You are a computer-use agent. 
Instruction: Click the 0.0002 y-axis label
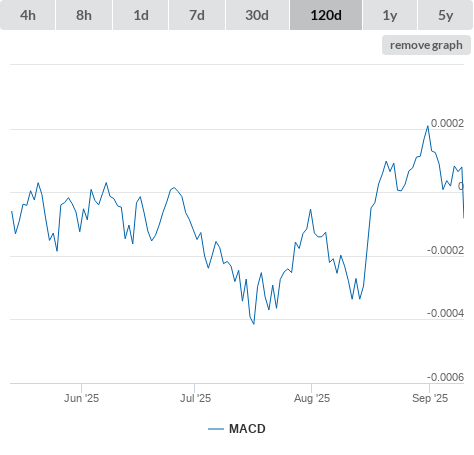[447, 123]
